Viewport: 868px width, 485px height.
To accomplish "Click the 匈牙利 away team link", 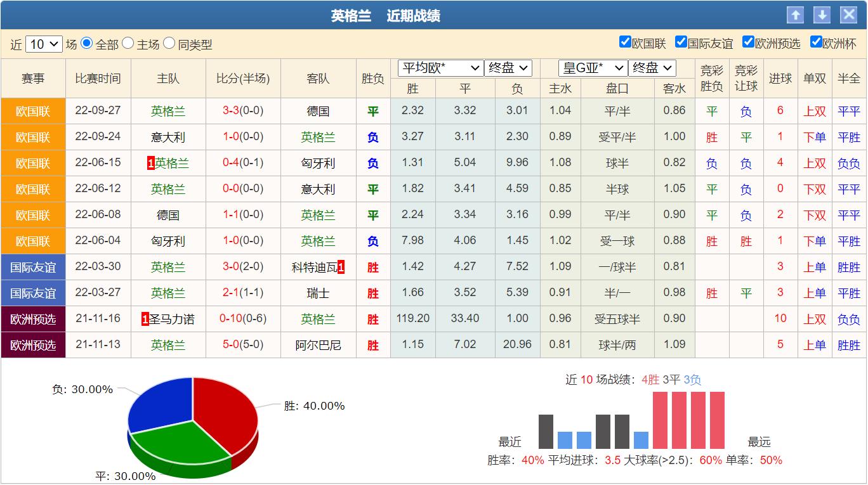I will coord(319,163).
